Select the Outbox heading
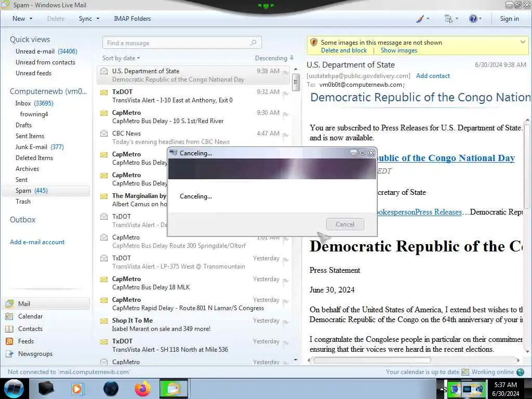The image size is (532, 399). (x=22, y=220)
